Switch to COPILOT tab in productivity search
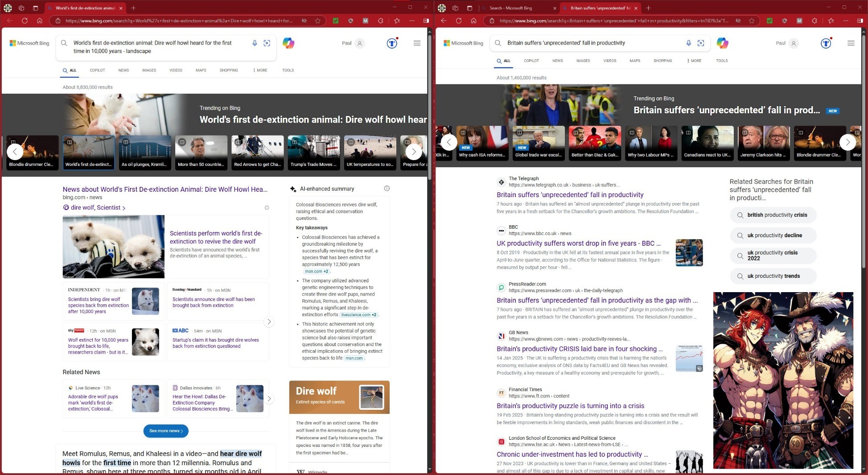Viewport: 868px width, 475px height. coord(531,61)
